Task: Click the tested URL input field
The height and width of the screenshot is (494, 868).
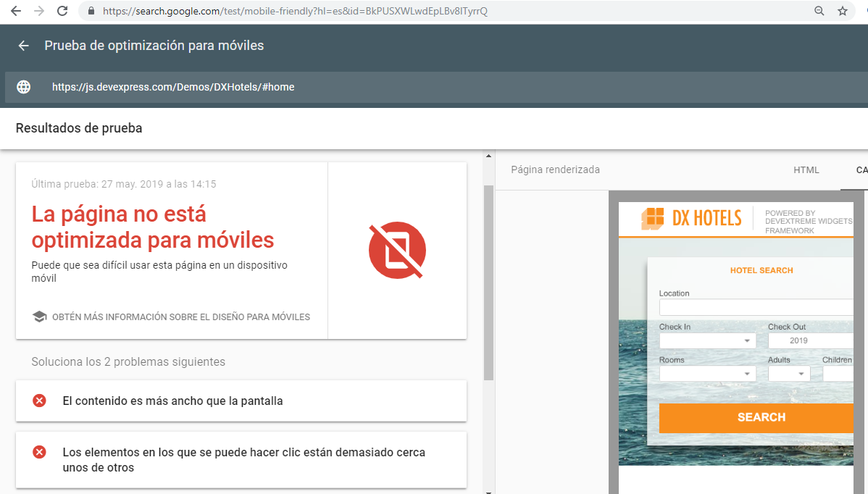Action: (435, 87)
